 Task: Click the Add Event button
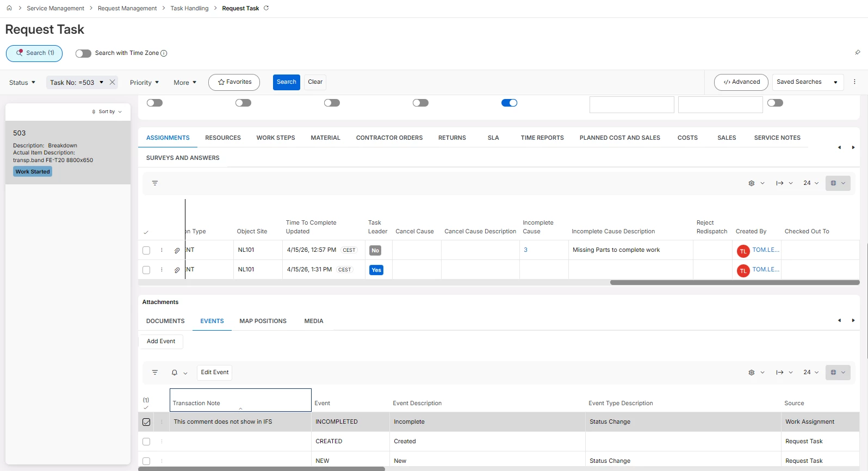coord(161,342)
